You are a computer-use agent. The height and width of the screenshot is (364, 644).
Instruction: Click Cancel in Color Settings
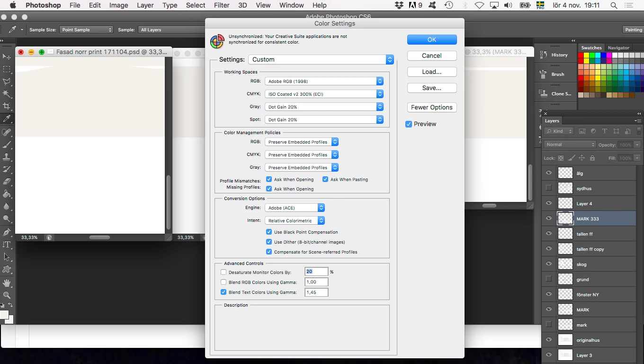[432, 56]
